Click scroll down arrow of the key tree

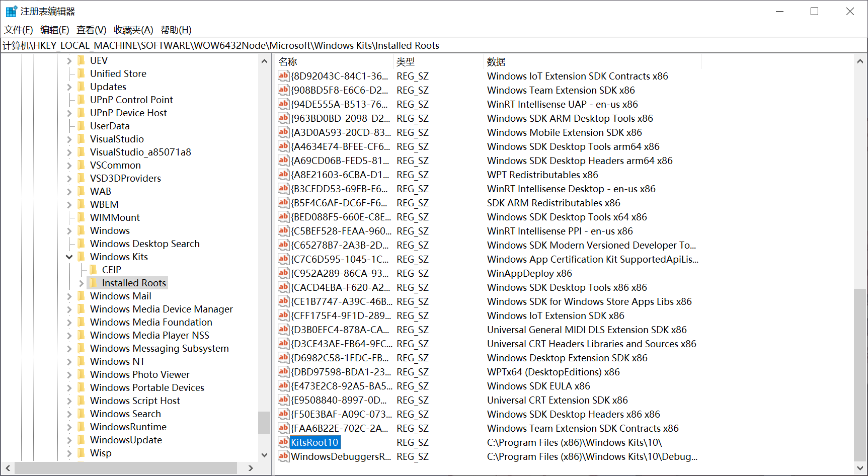pos(265,455)
